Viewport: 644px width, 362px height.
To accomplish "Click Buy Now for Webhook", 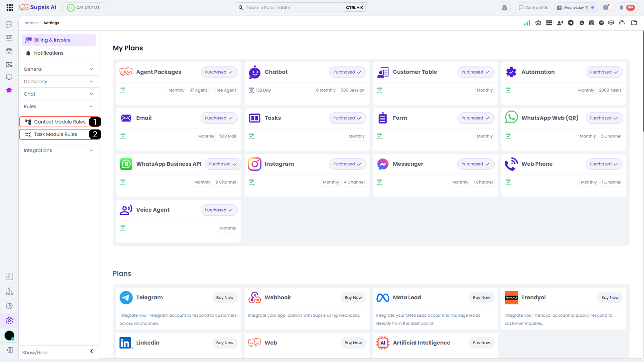I will pyautogui.click(x=353, y=297).
